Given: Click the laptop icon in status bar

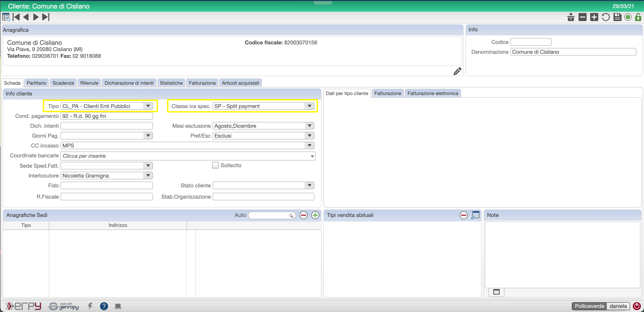Looking at the screenshot, I should pos(118,306).
